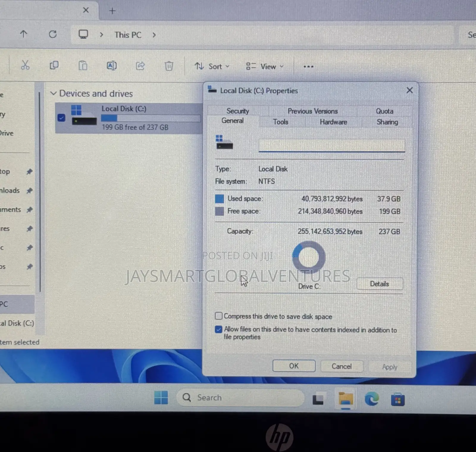
Task: Click the Paste clipboard icon
Action: tap(83, 65)
